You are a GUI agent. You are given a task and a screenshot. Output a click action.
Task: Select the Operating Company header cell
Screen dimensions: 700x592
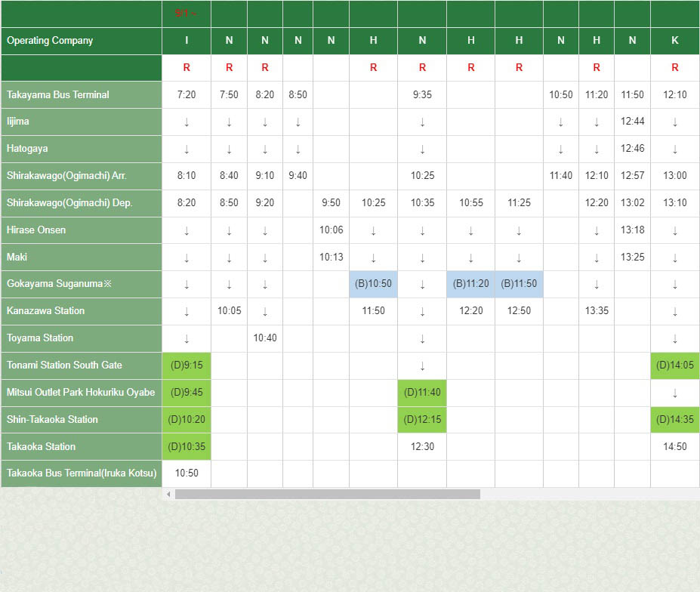(x=81, y=41)
